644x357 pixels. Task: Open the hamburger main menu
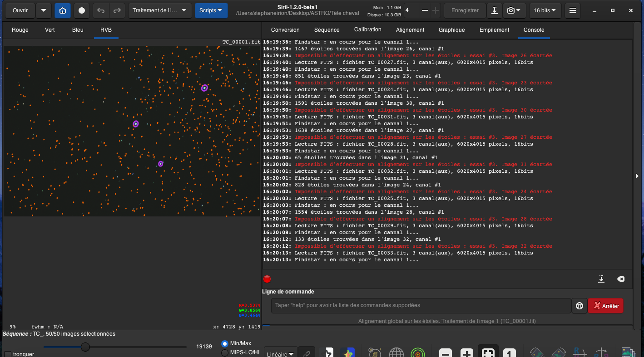(573, 10)
